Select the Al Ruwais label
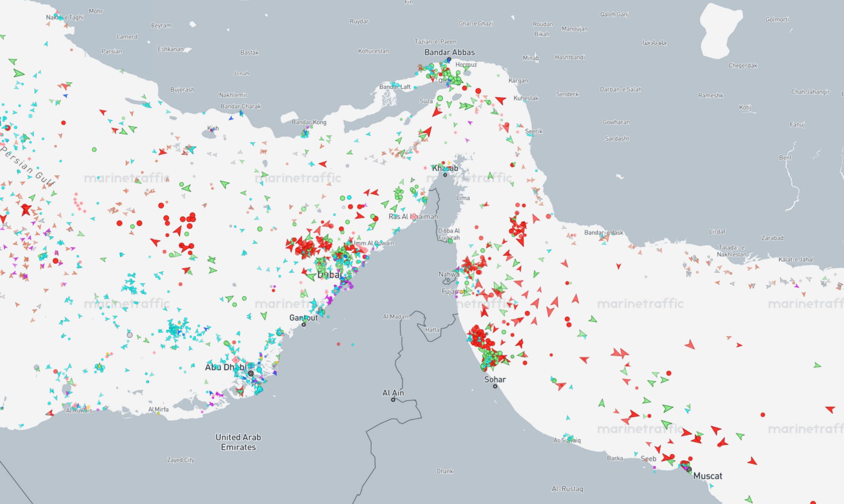The width and height of the screenshot is (844, 504). (79, 411)
